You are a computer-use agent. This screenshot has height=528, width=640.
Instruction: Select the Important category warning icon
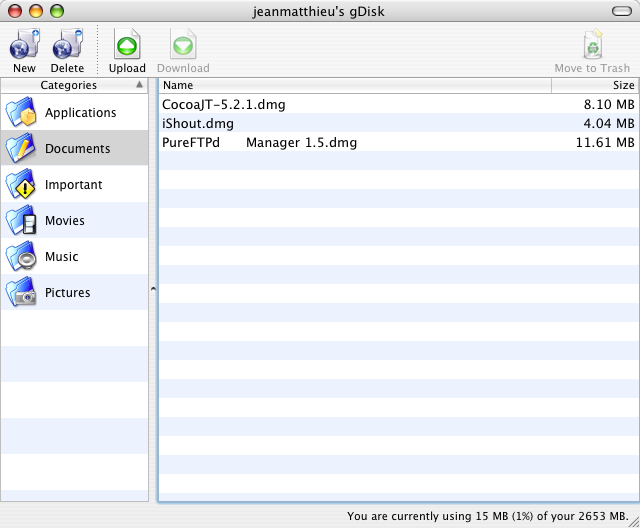[21, 185]
